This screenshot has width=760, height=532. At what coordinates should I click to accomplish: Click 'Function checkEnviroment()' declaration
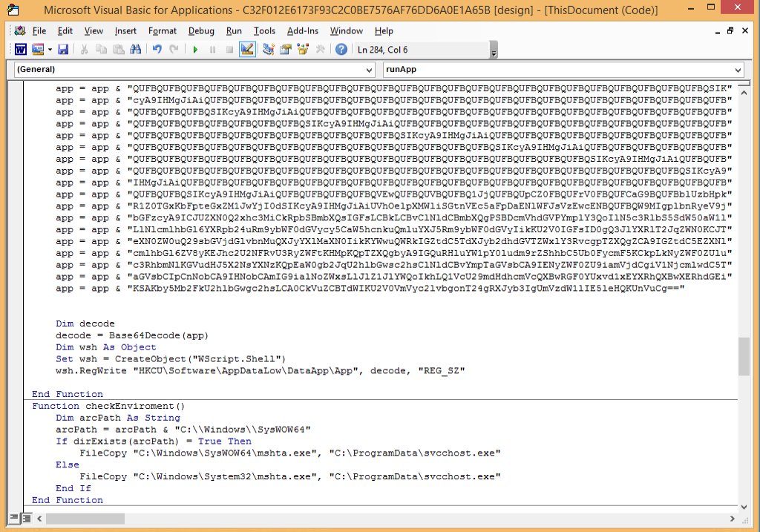point(108,406)
